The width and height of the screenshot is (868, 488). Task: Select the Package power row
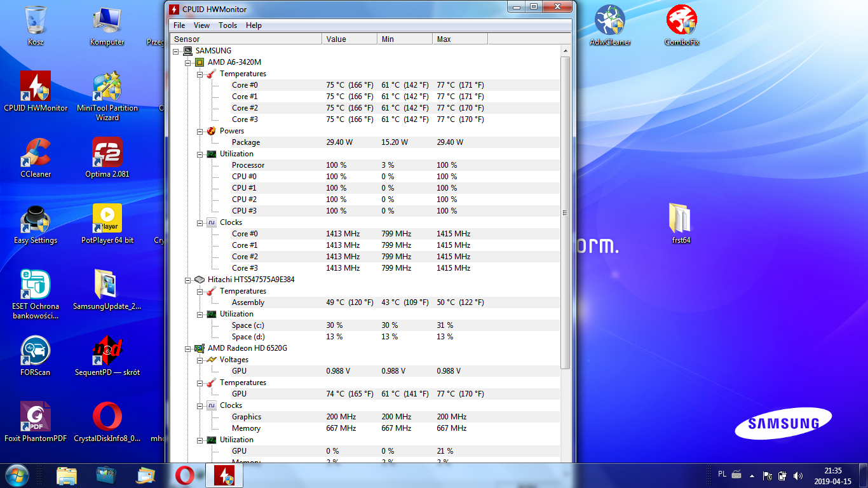coord(365,142)
